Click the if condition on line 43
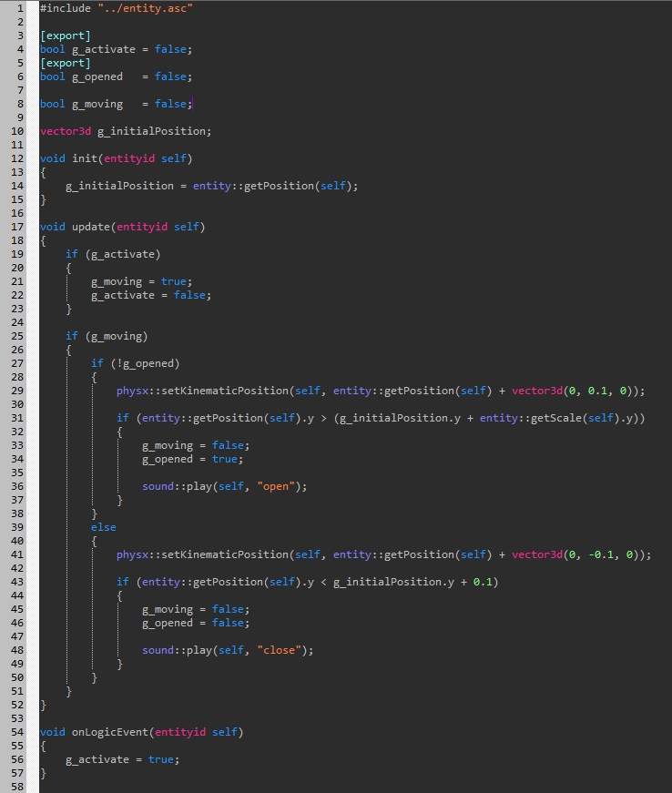672x793 pixels. [308, 582]
